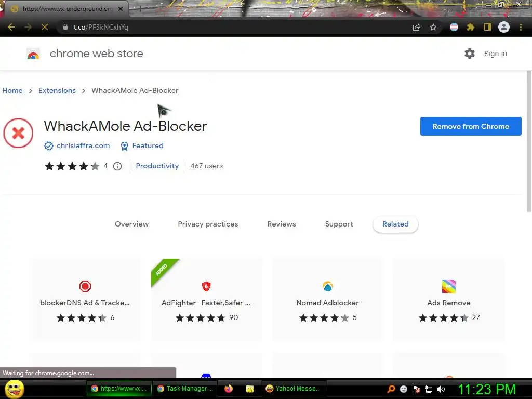532x399 pixels.
Task: Open the file explorer taskbar icon
Action: (250, 389)
